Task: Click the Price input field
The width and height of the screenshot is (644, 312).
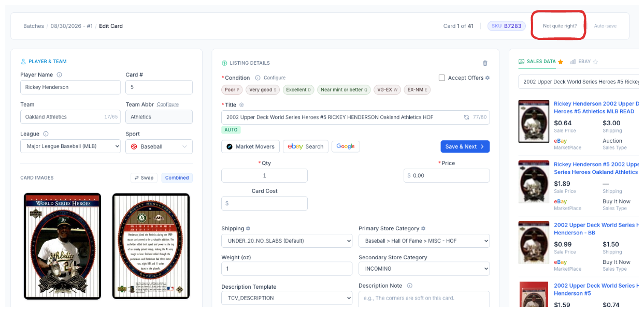Action: tap(447, 175)
